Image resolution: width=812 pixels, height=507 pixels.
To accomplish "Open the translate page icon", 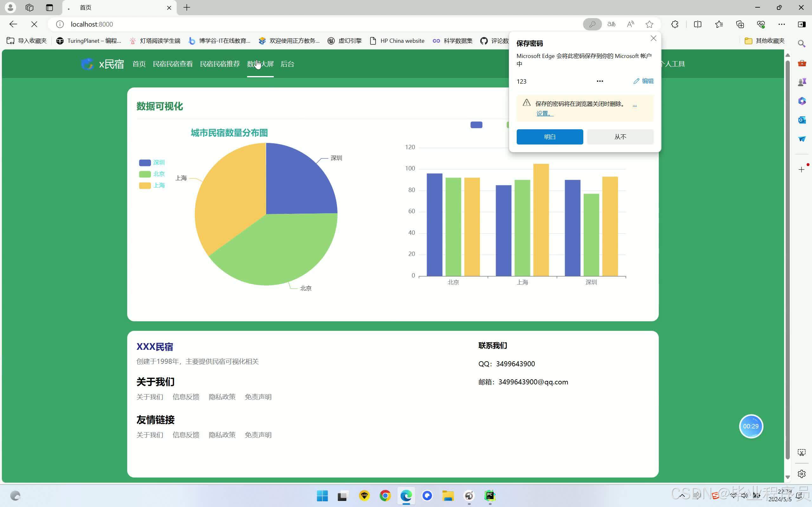I will point(611,24).
